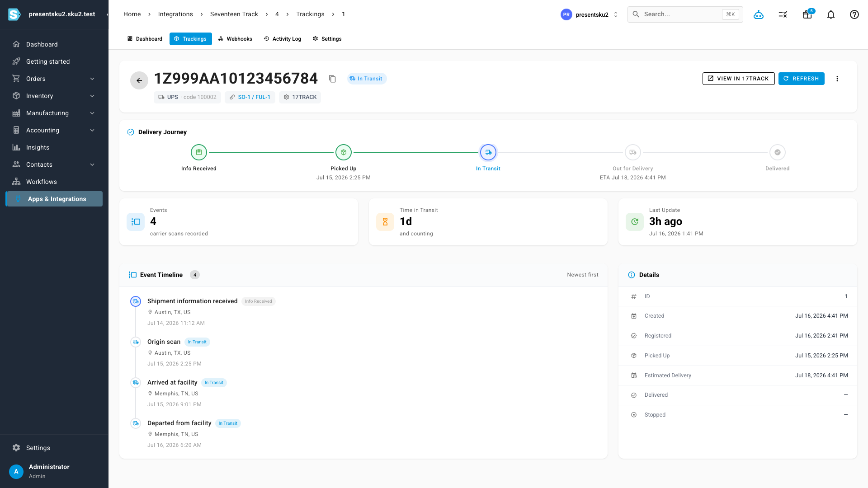This screenshot has width=868, height=488.
Task: Click the Trackings breadcrumb
Action: coord(310,14)
